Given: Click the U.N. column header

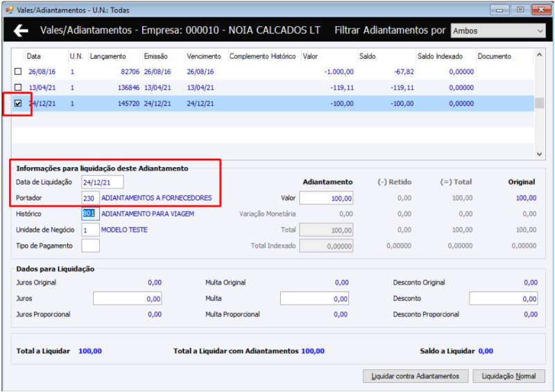Looking at the screenshot, I should point(76,56).
